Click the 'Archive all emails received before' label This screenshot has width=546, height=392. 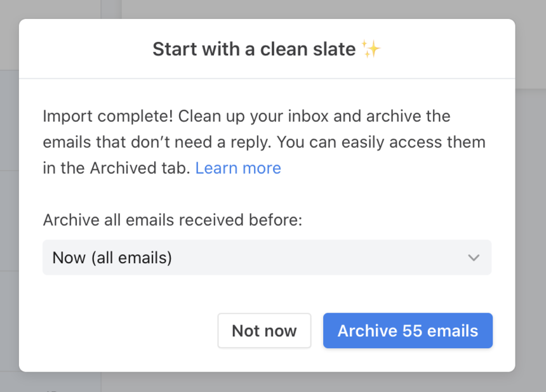[173, 219]
